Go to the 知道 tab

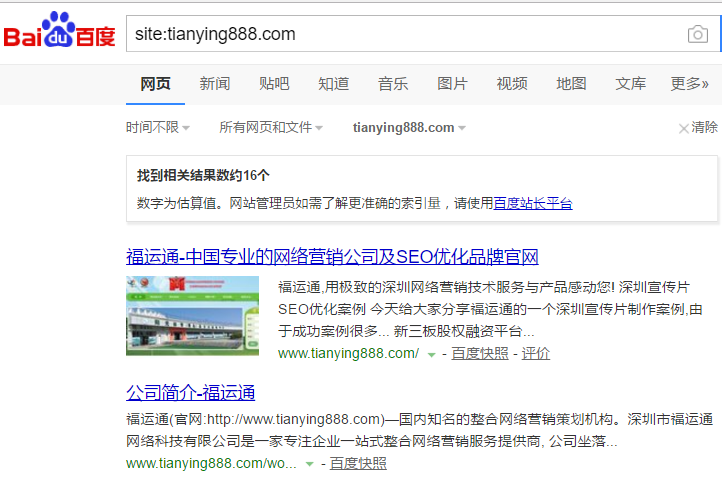(x=333, y=84)
